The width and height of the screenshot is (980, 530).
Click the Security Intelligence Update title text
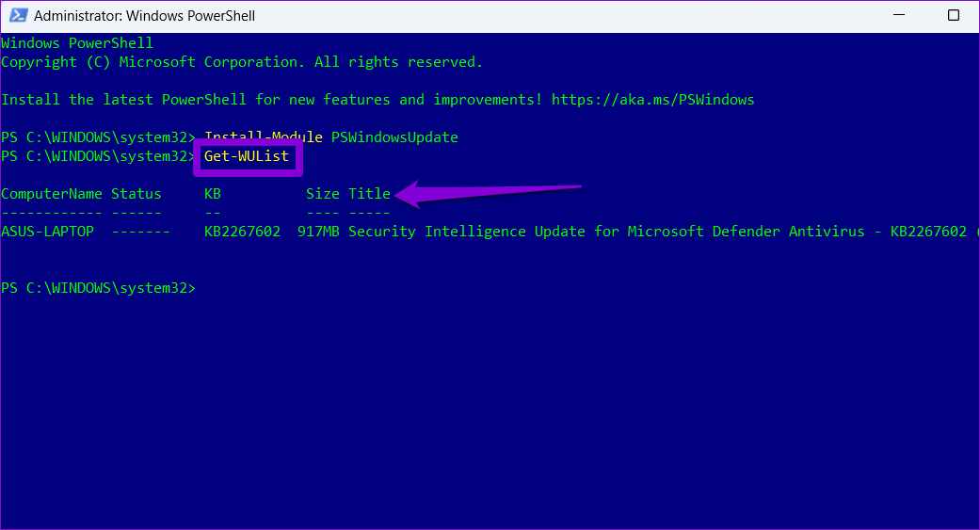[x=467, y=232]
